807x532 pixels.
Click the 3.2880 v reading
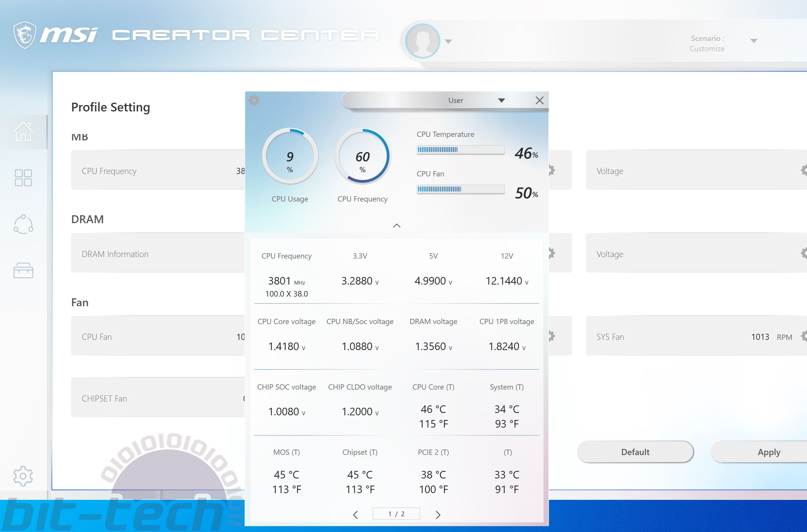click(x=360, y=281)
